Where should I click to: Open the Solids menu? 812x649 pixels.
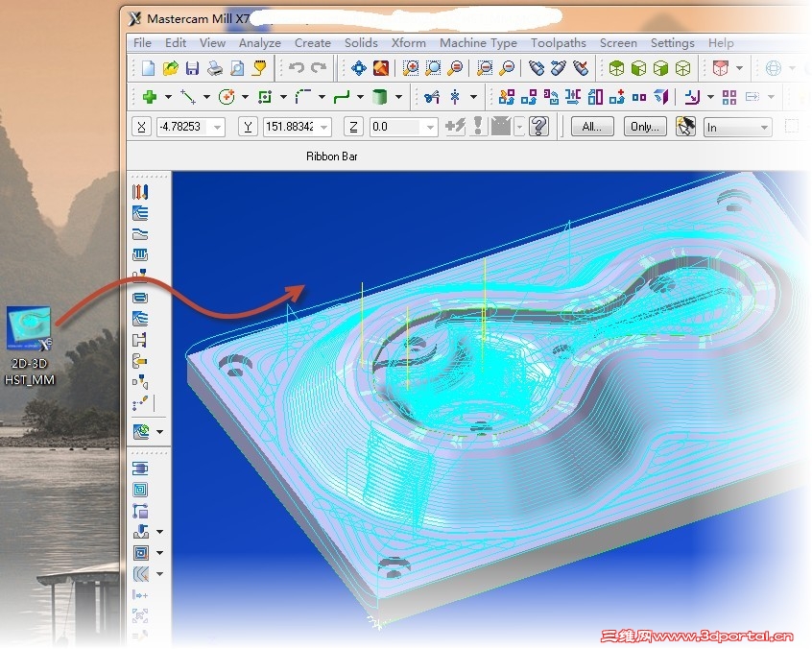(361, 43)
